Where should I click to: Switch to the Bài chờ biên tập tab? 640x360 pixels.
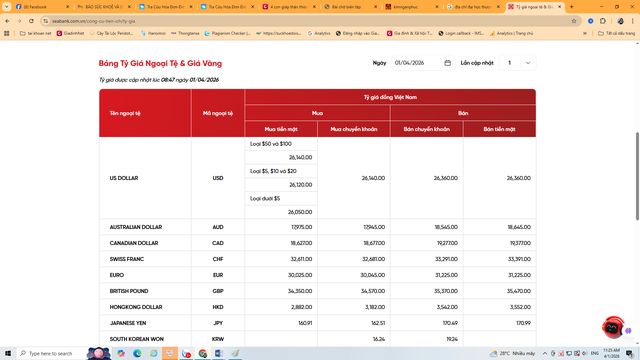350,7
